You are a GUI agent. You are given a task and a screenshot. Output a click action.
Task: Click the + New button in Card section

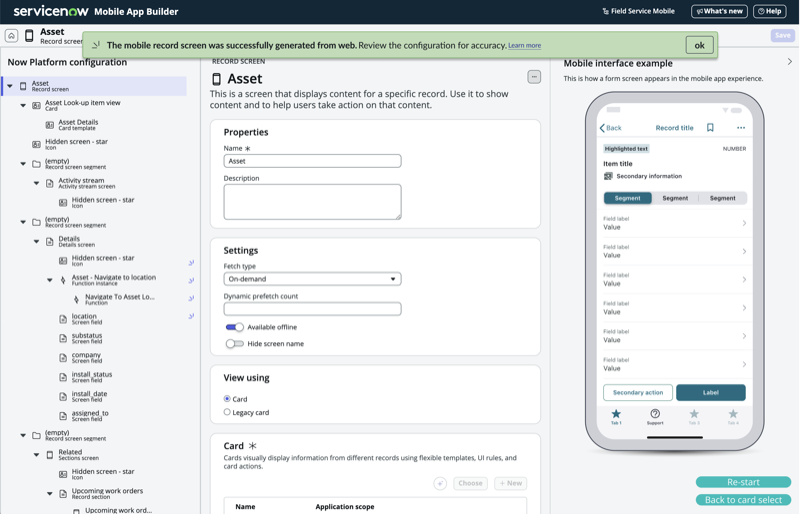tap(511, 483)
